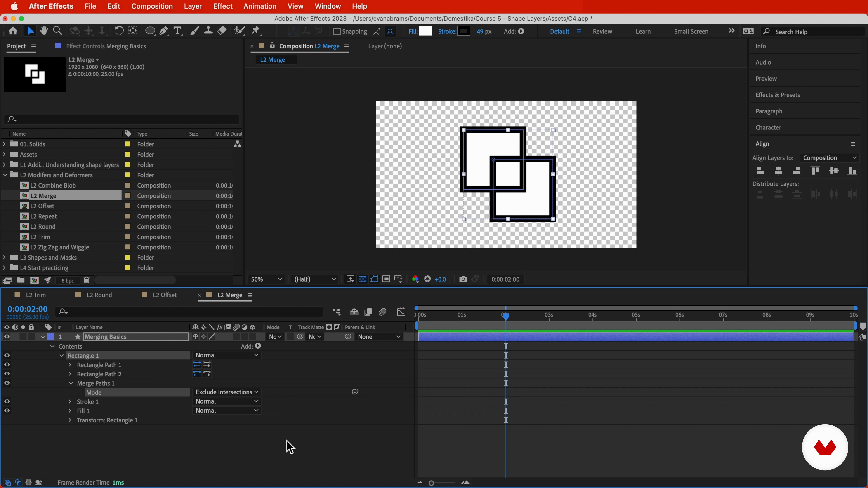868x488 pixels.
Task: Expand Rectangle Path 1 properties
Action: coord(70,365)
